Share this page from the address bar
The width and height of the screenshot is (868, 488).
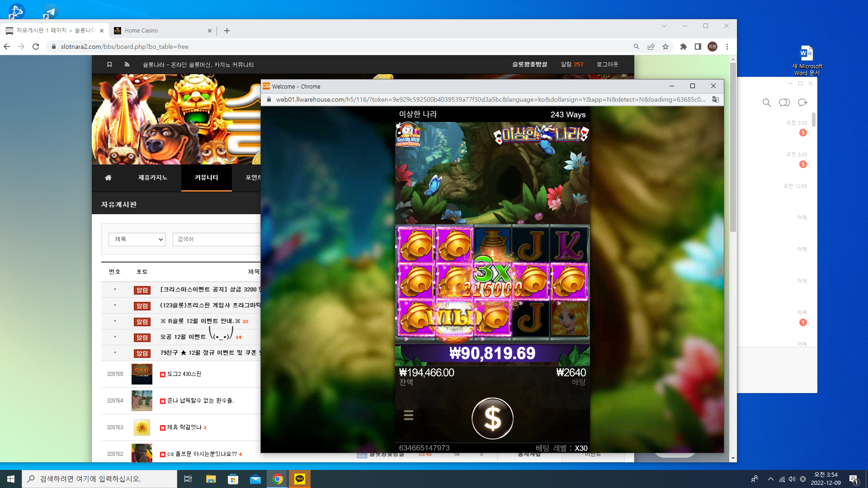pyautogui.click(x=651, y=47)
